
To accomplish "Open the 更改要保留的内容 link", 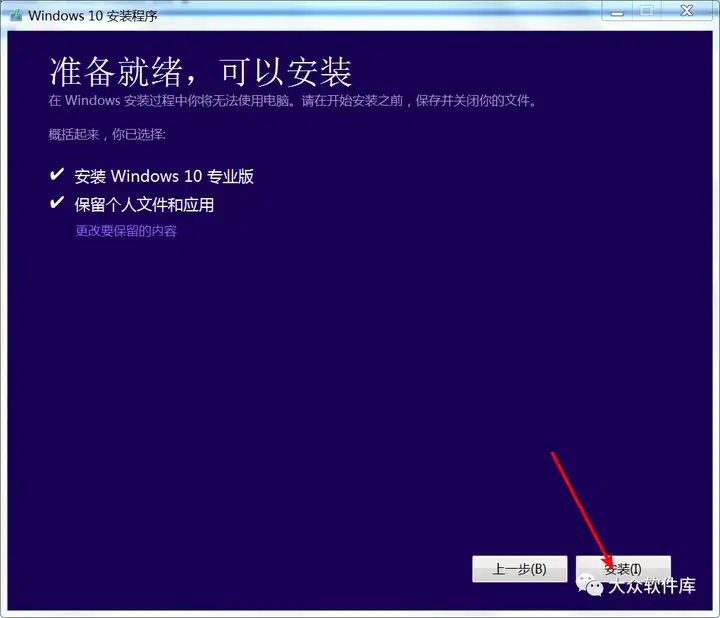I will [x=126, y=230].
